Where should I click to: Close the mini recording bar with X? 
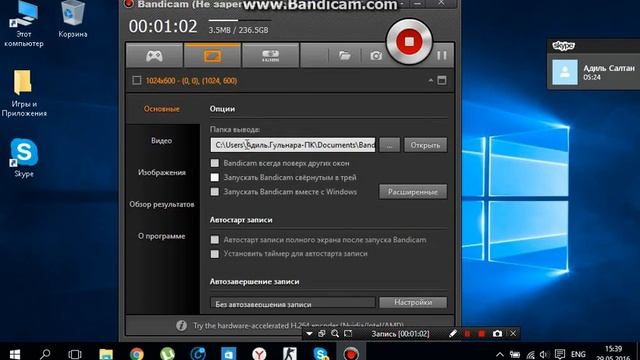(x=513, y=334)
